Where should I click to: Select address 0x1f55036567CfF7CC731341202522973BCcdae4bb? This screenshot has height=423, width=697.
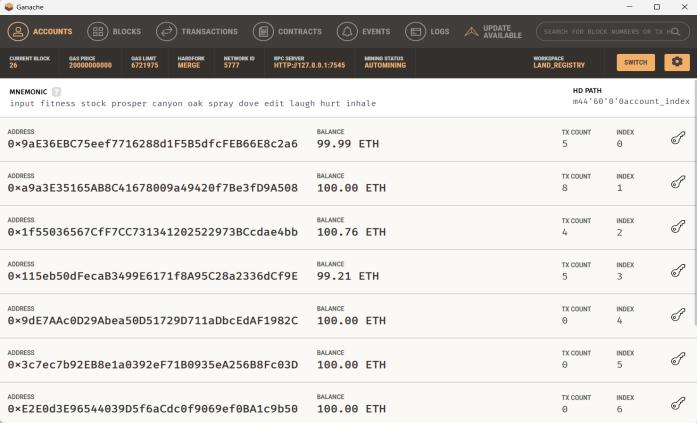[152, 232]
